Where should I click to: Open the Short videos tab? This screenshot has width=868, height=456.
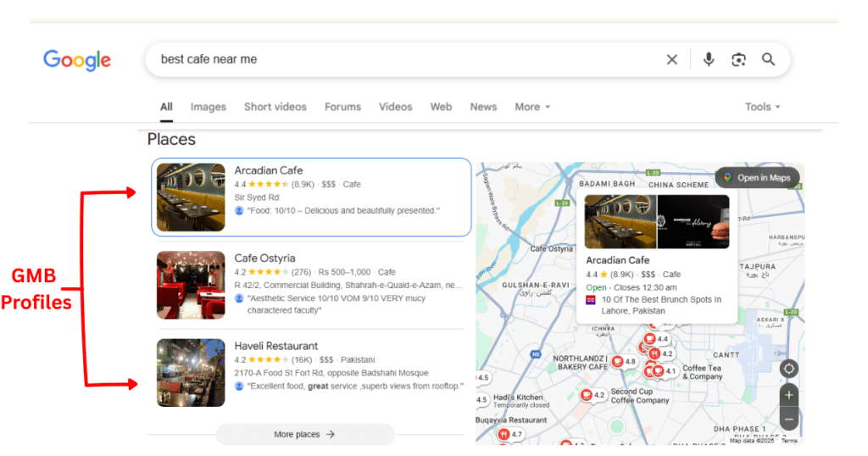point(275,107)
